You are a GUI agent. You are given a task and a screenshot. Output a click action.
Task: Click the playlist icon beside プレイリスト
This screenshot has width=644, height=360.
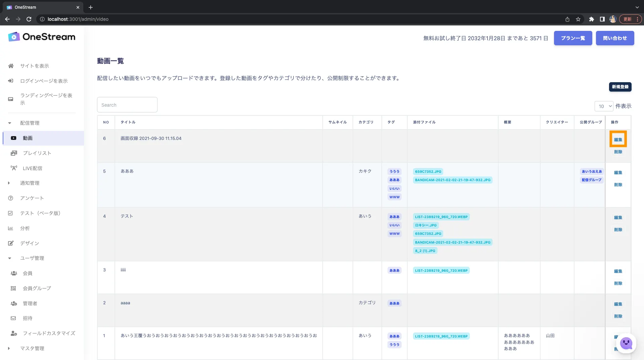[x=14, y=153]
